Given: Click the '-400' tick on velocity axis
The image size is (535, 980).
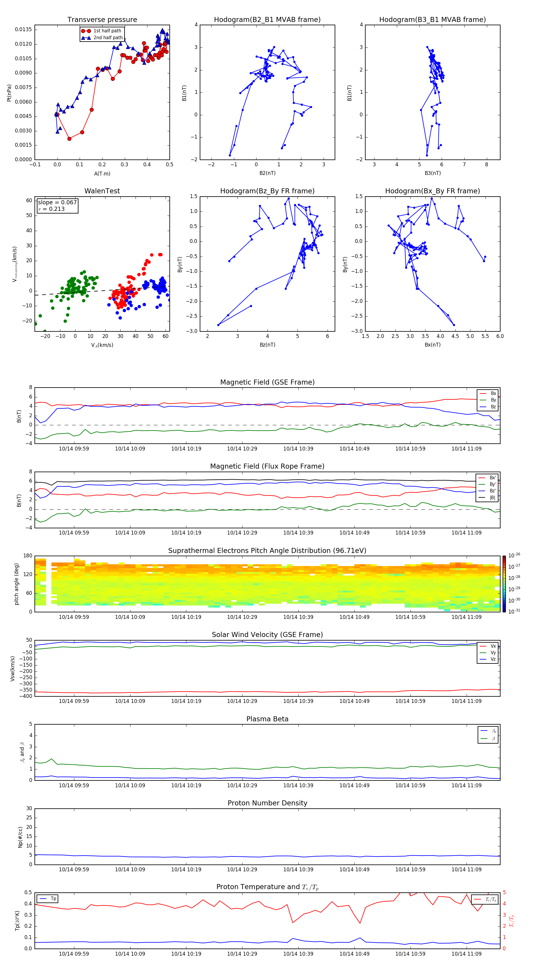Looking at the screenshot, I should (x=26, y=696).
